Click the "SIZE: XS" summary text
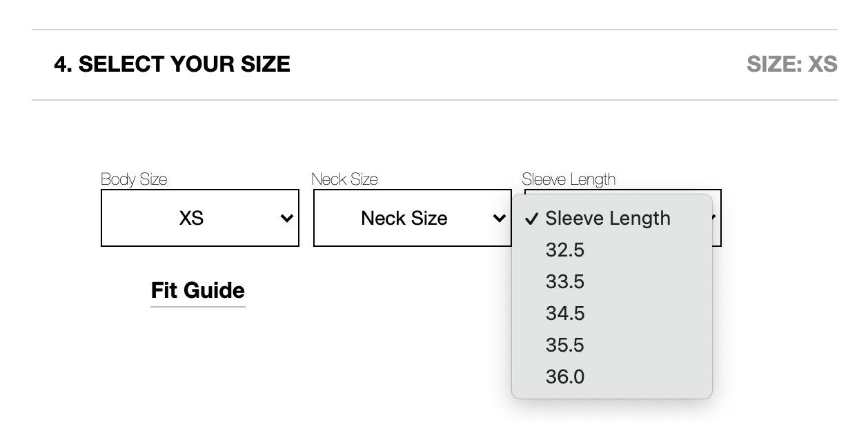This screenshot has height=422, width=868. coord(791,64)
